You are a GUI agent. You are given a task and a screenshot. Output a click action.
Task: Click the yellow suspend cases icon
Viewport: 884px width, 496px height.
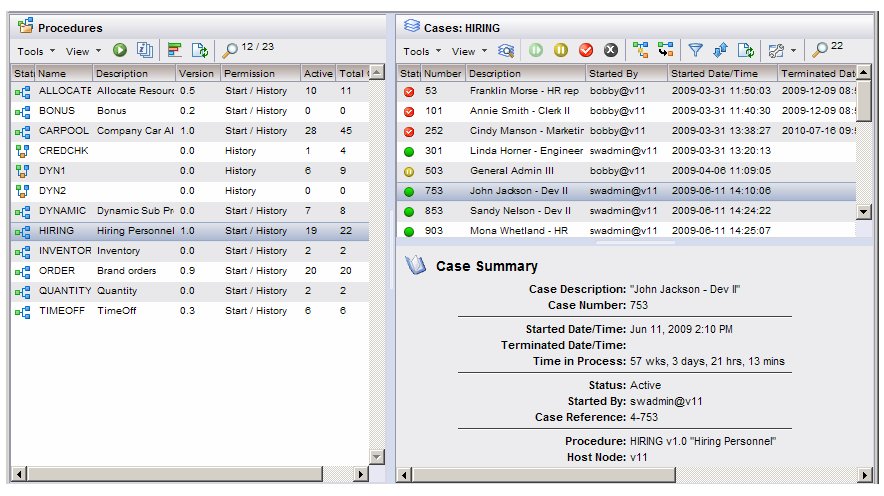561,50
